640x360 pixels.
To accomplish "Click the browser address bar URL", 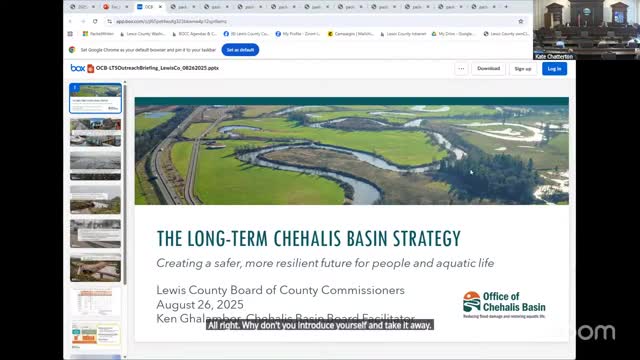I will pyautogui.click(x=171, y=21).
